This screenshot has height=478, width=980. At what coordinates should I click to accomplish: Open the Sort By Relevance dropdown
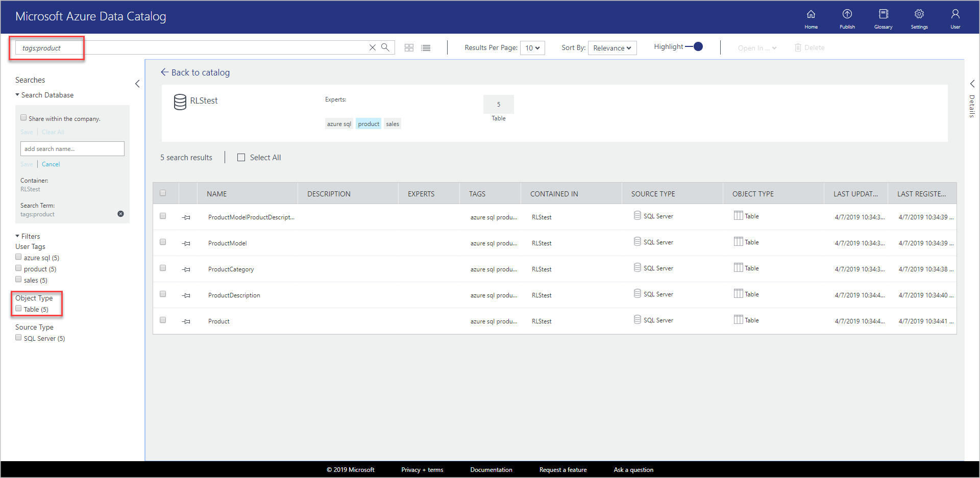[x=612, y=47]
